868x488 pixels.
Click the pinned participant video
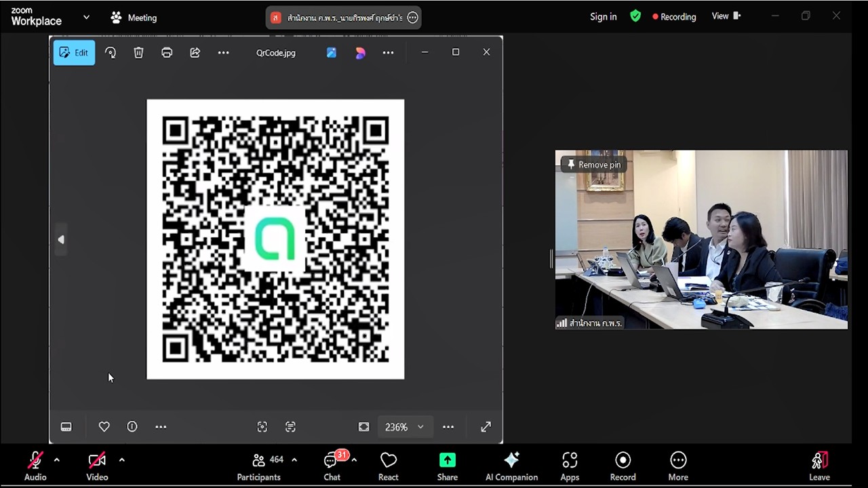[x=701, y=240]
